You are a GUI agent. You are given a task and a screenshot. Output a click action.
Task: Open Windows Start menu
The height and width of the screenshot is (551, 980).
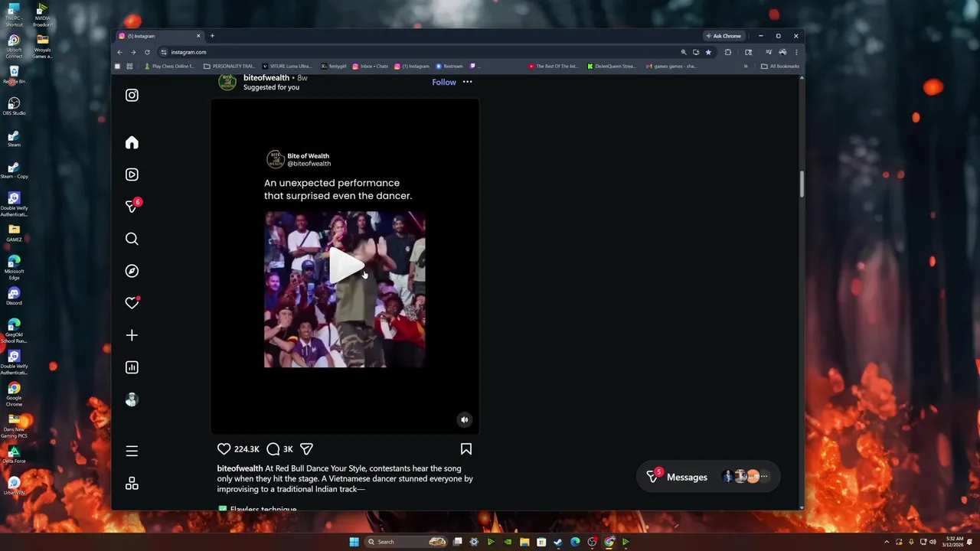pos(354,542)
